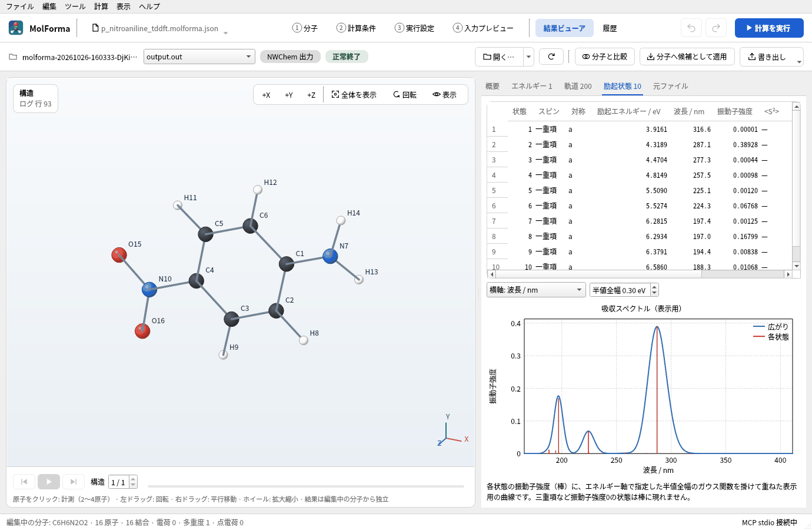Click the undo arrow icon
812x530 pixels.
(x=691, y=28)
